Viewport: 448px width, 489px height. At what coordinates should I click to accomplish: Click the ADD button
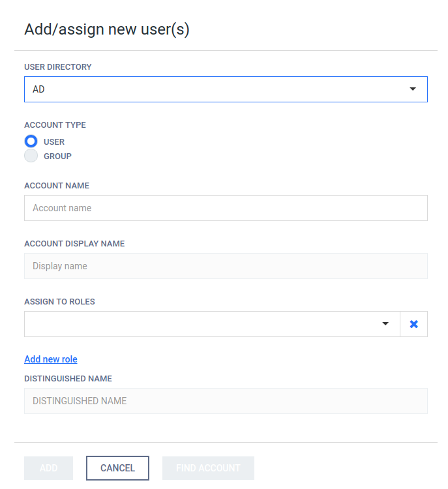[x=49, y=468]
